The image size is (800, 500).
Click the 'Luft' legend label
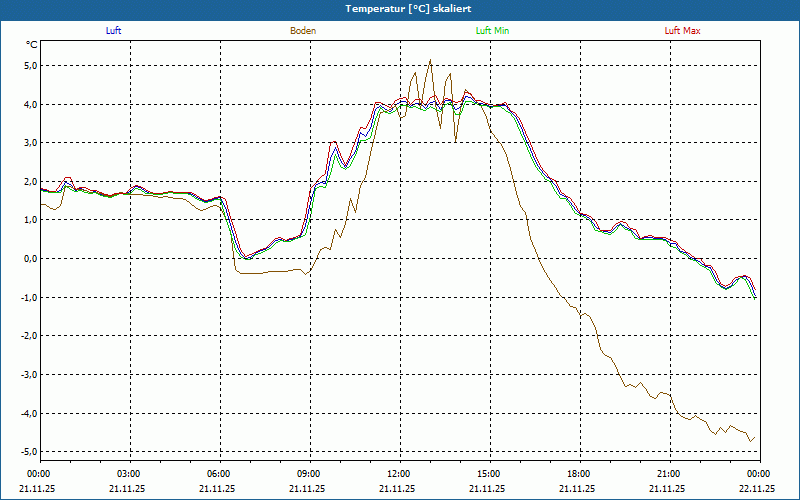click(x=113, y=31)
